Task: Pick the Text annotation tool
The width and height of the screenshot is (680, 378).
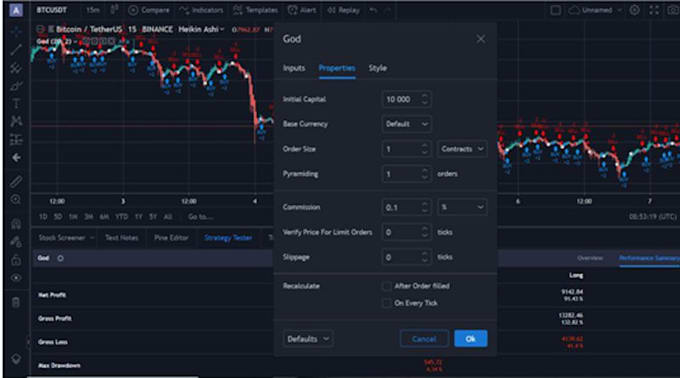Action: tap(16, 103)
